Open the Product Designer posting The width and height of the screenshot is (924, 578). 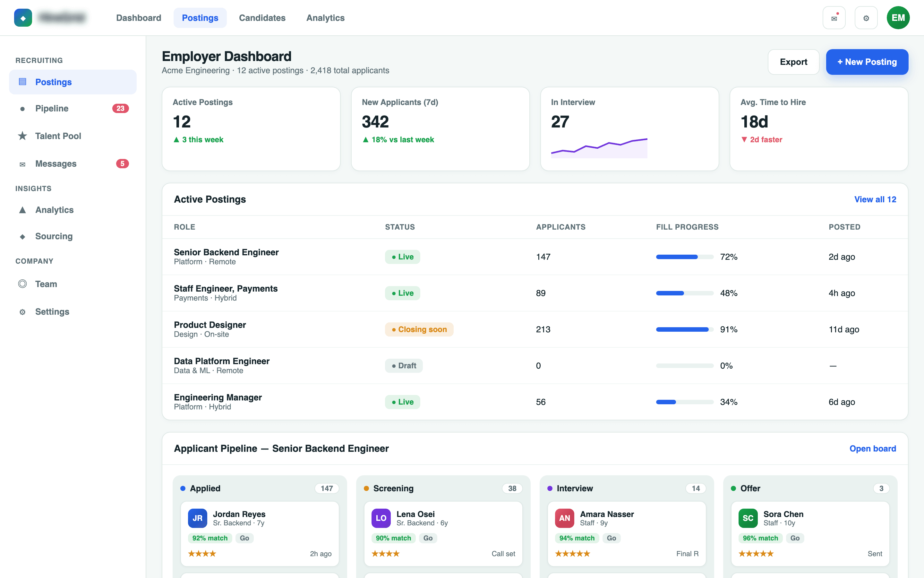210,325
